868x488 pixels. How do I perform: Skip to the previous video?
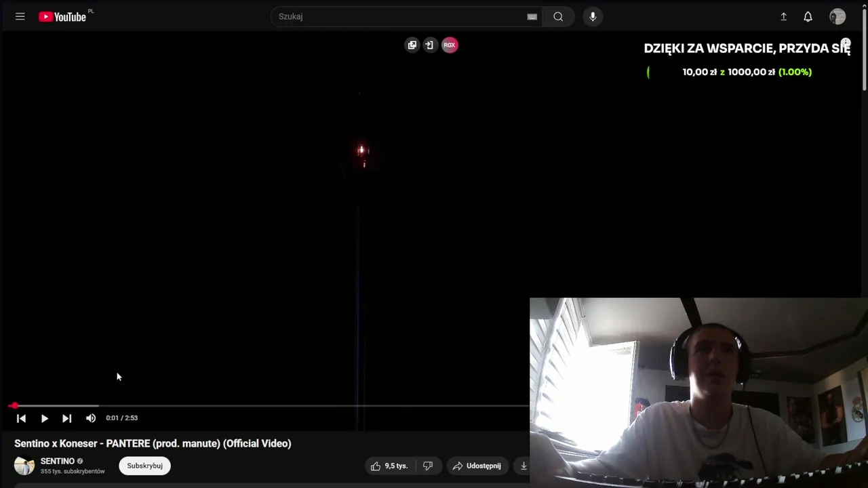pyautogui.click(x=21, y=418)
